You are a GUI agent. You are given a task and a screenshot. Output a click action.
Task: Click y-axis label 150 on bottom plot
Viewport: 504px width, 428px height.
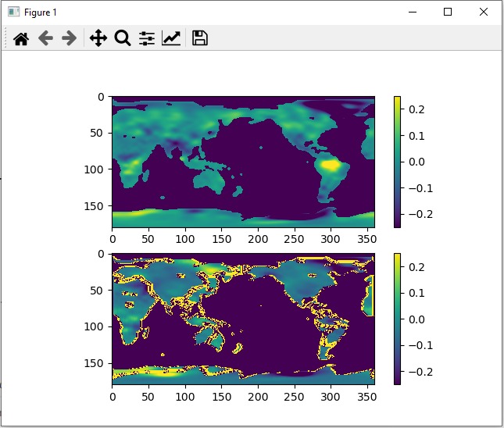(x=95, y=363)
